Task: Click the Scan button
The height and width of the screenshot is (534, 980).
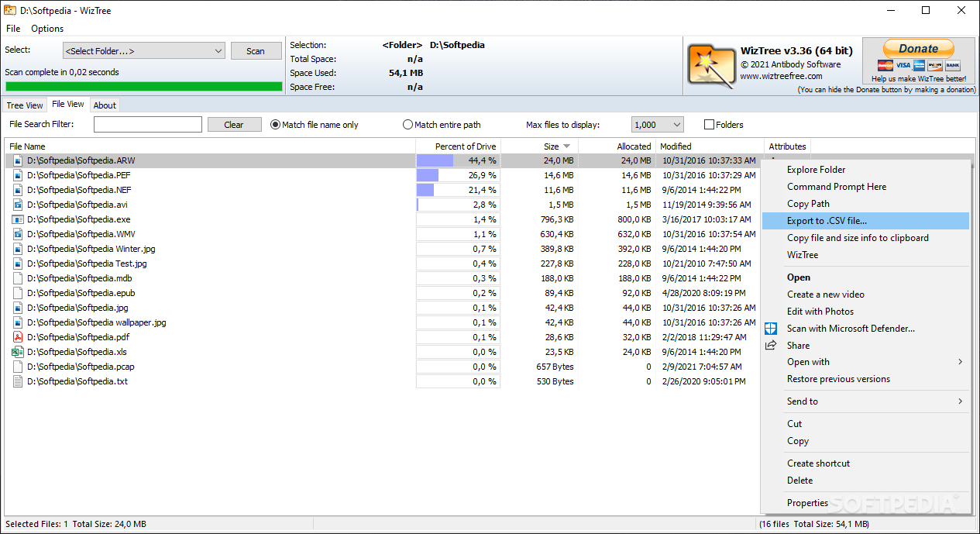Action: click(x=256, y=51)
